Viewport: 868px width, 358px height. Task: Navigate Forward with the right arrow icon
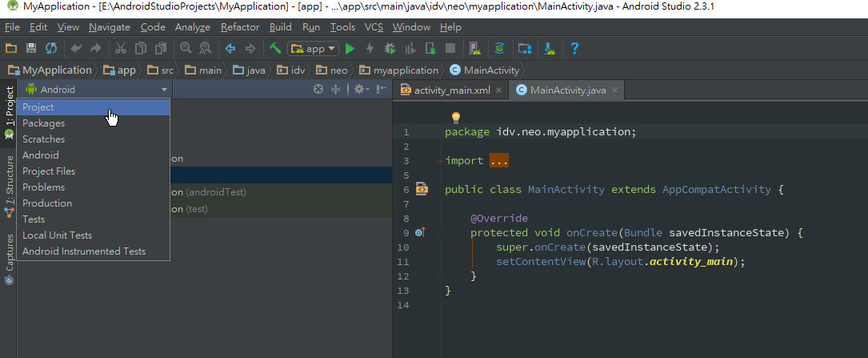pyautogui.click(x=250, y=49)
